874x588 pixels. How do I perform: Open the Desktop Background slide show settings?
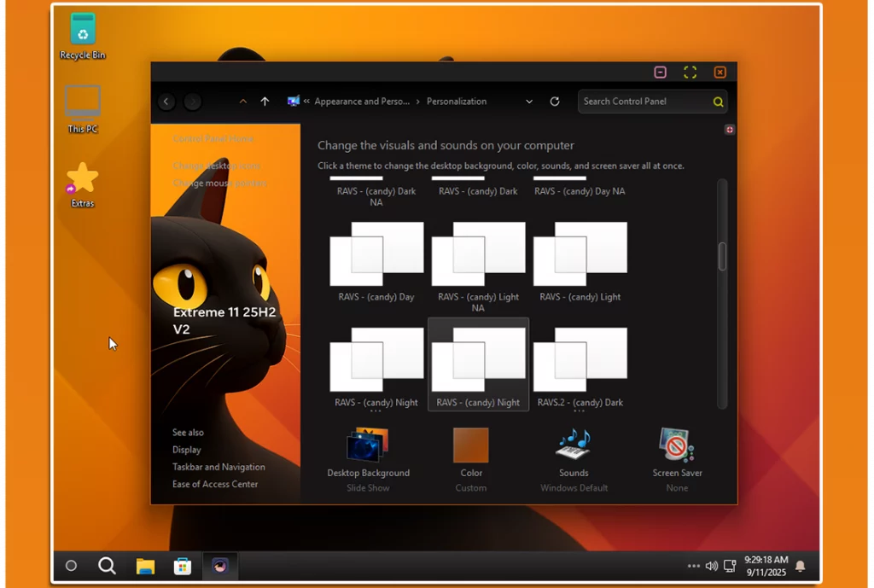click(368, 446)
